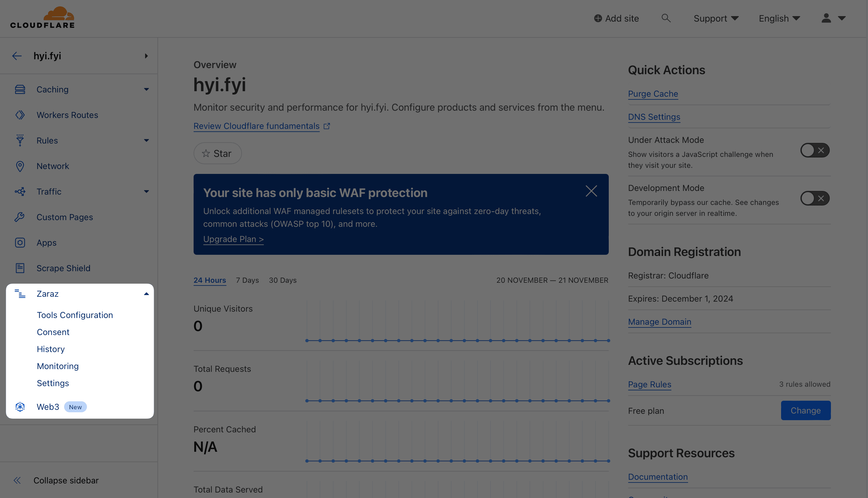Open Scrape Shield menu item

pos(63,268)
